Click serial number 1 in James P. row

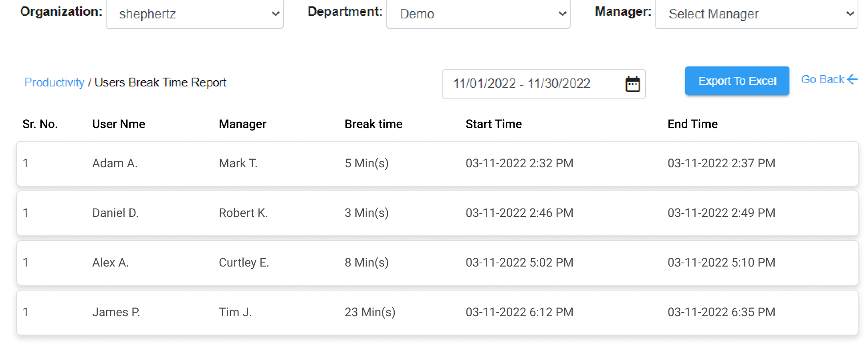coord(26,312)
